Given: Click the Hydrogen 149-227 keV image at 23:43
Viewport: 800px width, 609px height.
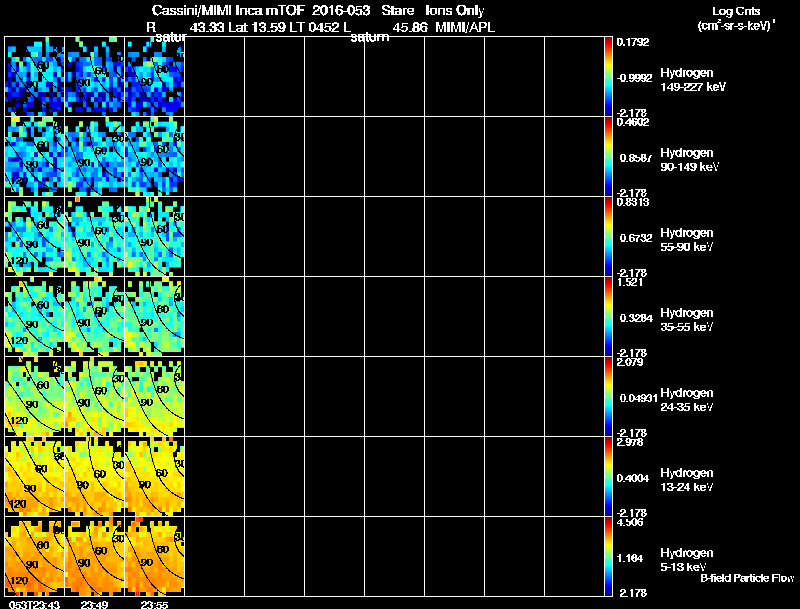Looking at the screenshot, I should click(x=35, y=77).
